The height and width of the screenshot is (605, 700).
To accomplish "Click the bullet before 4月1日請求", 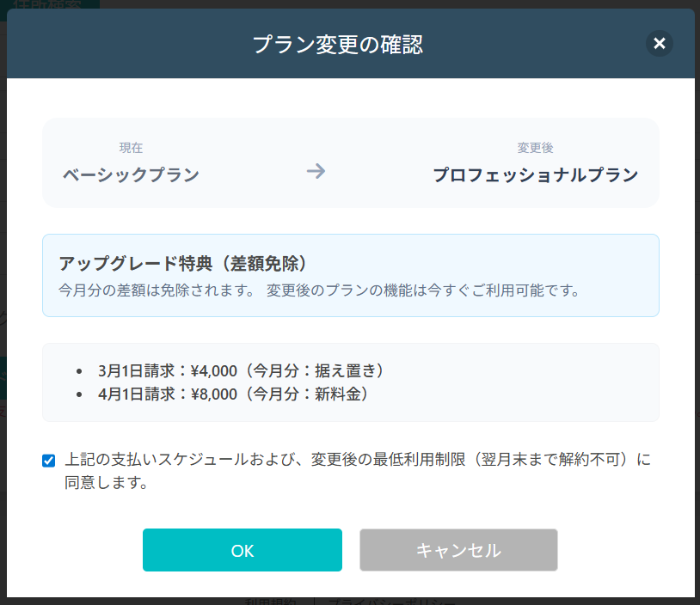I will coord(80,395).
